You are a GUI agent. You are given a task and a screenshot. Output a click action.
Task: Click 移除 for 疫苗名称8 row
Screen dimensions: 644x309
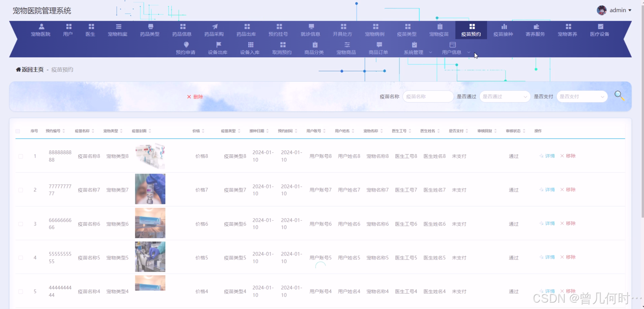click(568, 156)
